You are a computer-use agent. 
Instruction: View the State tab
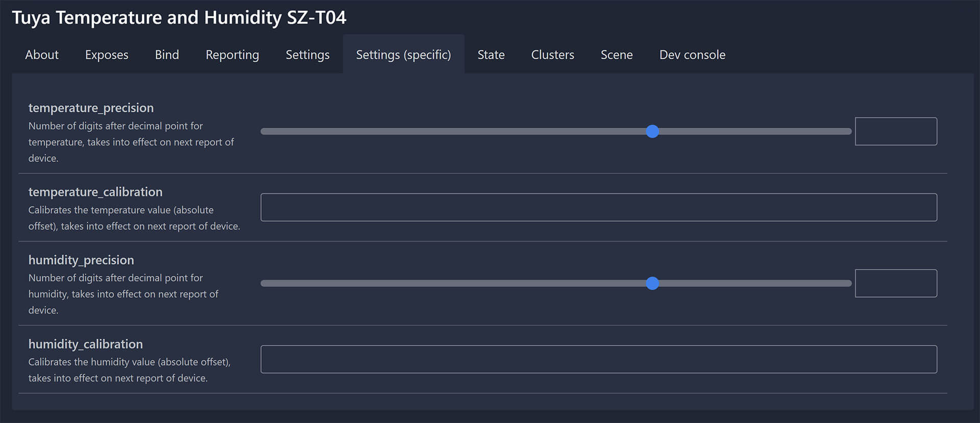click(491, 55)
